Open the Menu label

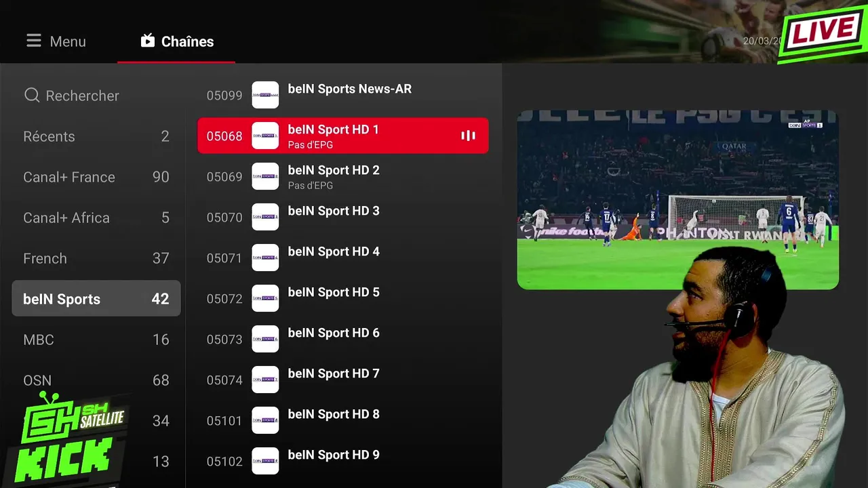pyautogui.click(x=68, y=41)
